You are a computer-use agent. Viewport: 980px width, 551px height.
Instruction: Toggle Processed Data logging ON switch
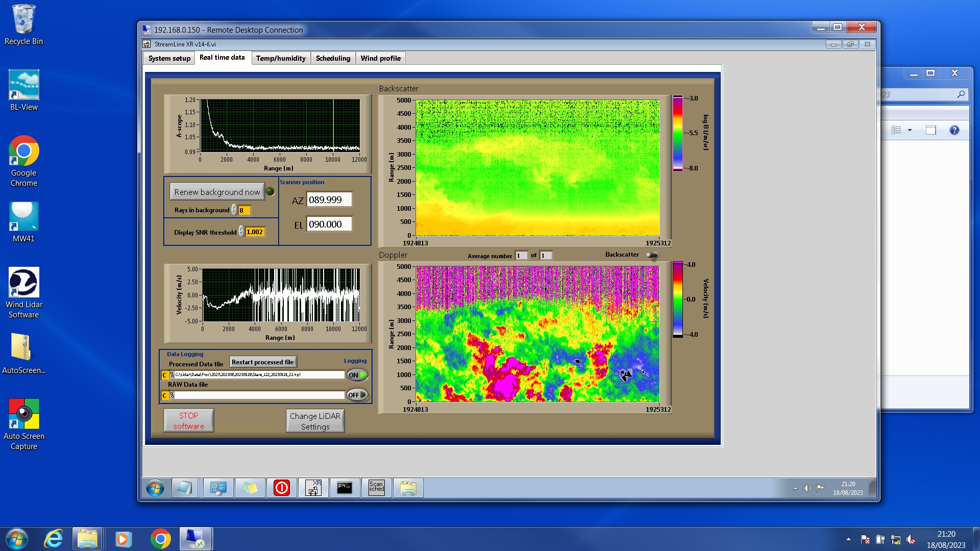tap(357, 375)
